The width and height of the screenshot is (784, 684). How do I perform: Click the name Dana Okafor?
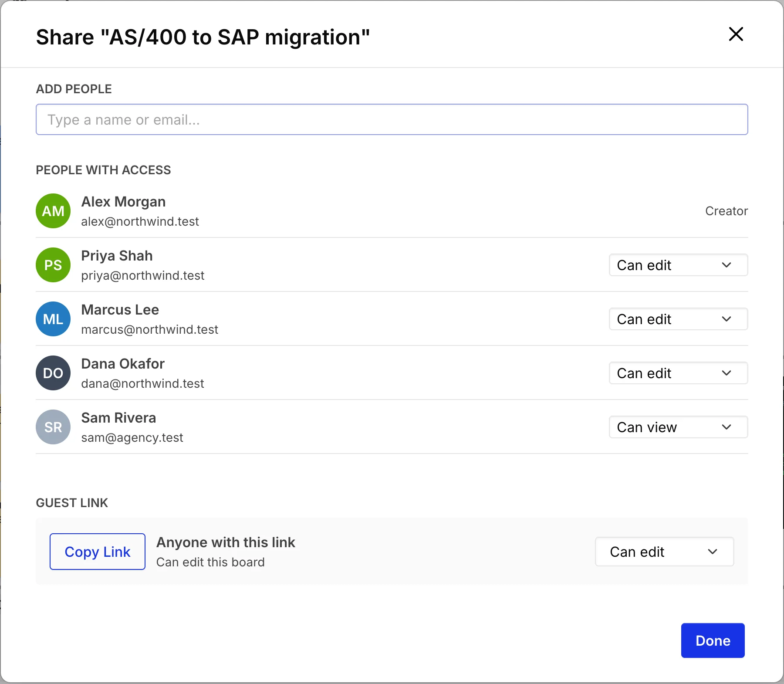[123, 364]
